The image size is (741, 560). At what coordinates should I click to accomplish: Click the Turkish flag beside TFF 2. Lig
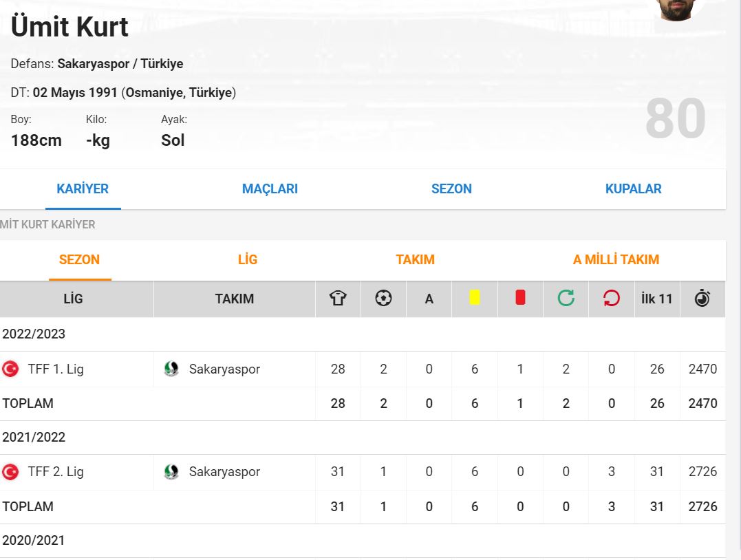coord(10,472)
